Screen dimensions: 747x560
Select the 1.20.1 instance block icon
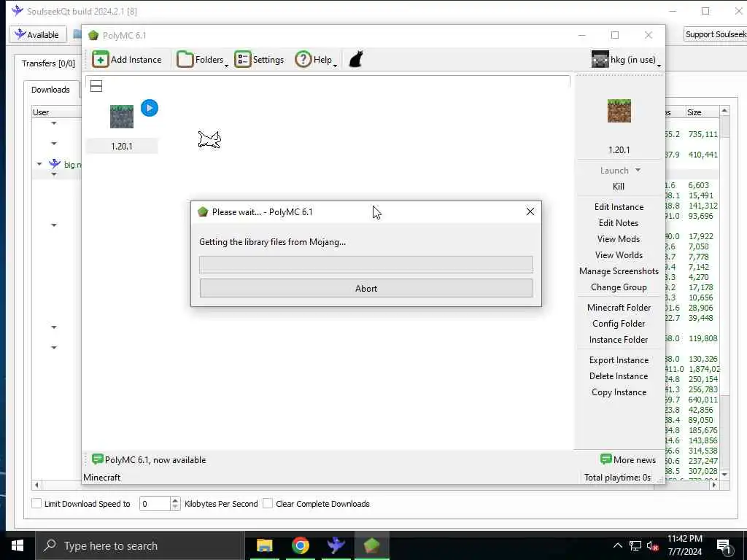tap(122, 117)
